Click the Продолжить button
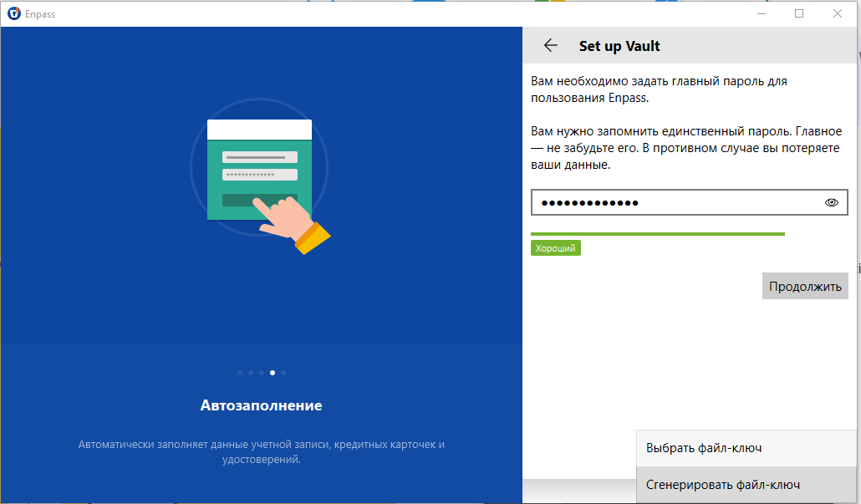861x504 pixels. point(805,286)
